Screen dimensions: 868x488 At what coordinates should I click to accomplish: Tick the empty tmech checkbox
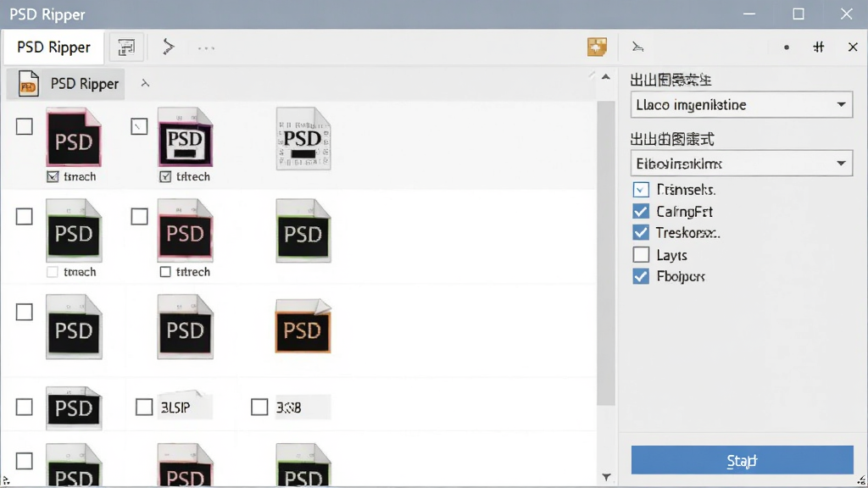[53, 272]
